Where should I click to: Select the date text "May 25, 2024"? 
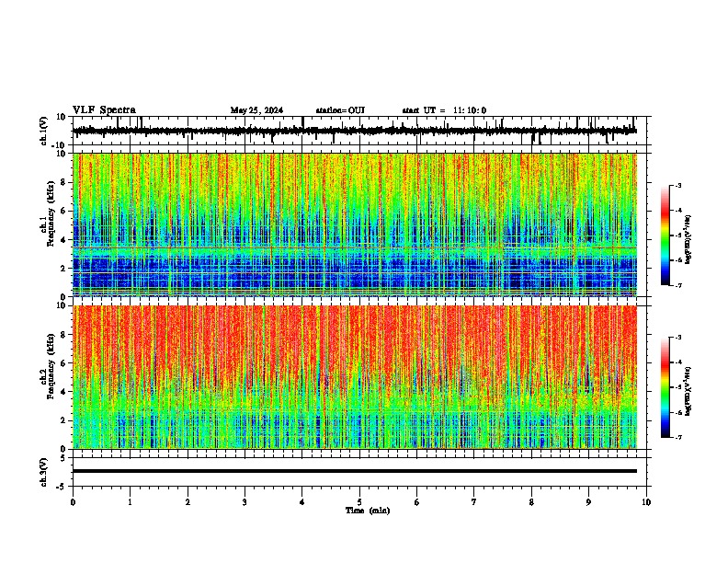point(256,110)
